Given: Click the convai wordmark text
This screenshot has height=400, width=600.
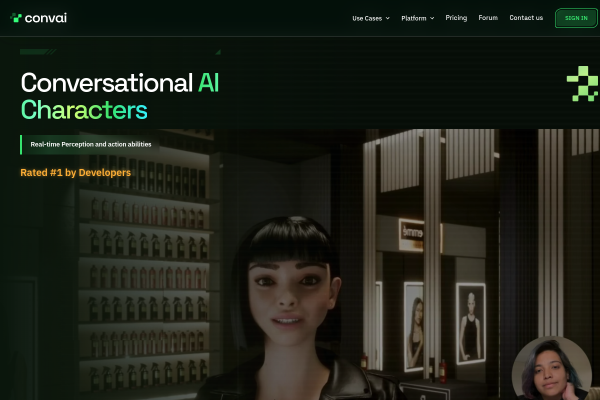Looking at the screenshot, I should (46, 18).
